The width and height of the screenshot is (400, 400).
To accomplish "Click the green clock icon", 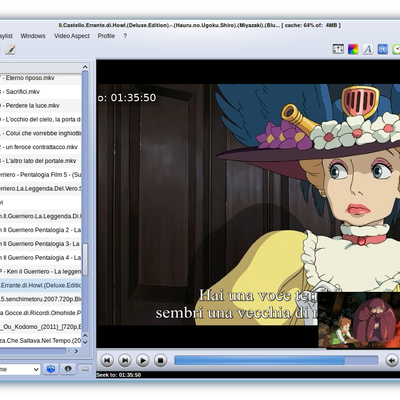I will coord(396,49).
